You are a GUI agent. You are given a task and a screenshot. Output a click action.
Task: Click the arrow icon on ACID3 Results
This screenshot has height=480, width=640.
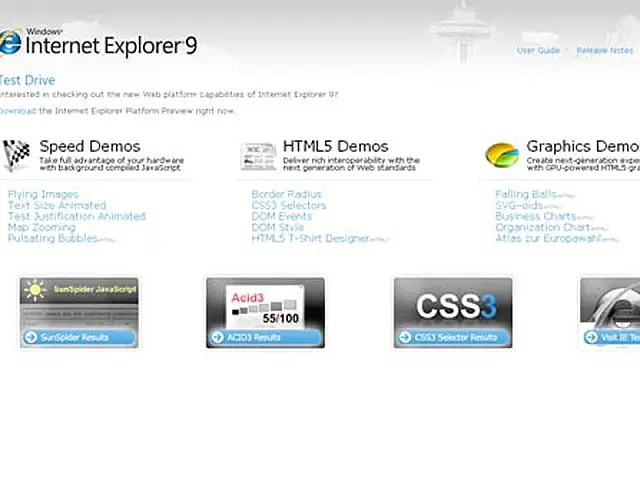218,337
